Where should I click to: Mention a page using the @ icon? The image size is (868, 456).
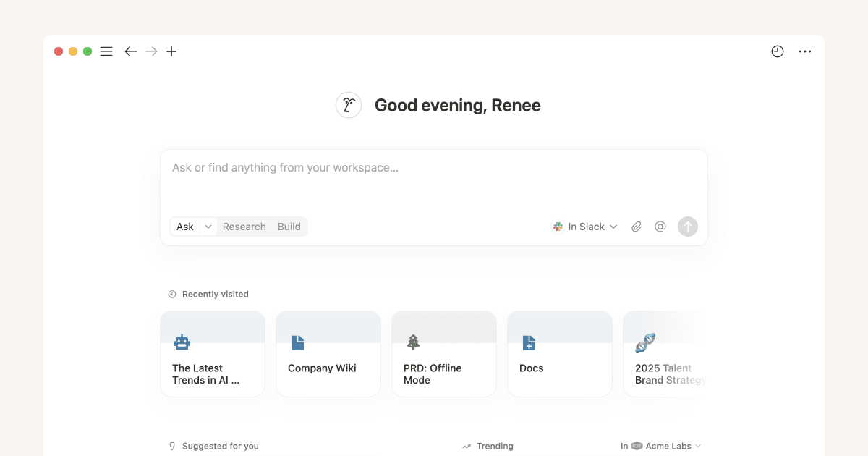[660, 227]
